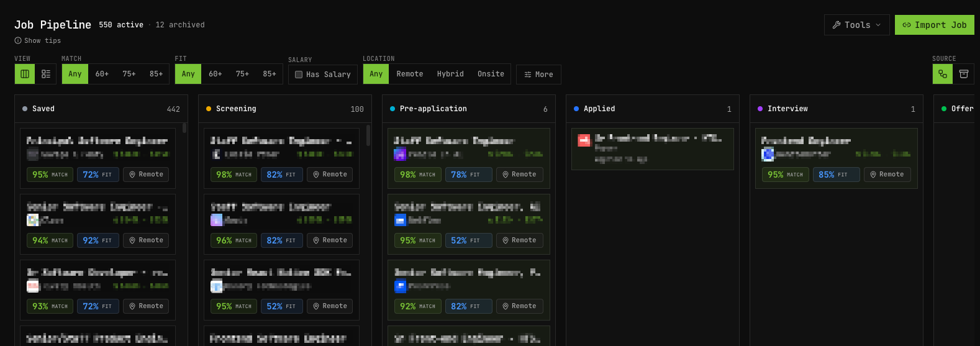Image resolution: width=980 pixels, height=346 pixels.
Task: Filter location by Hybrid
Action: click(450, 74)
